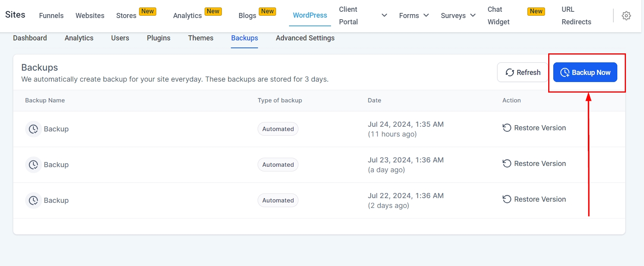Click restore icon for the Jul 23 backup

pos(507,164)
